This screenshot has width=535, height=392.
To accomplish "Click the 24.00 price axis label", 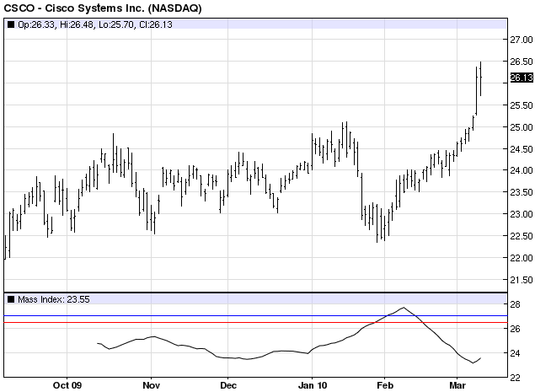I will (522, 170).
